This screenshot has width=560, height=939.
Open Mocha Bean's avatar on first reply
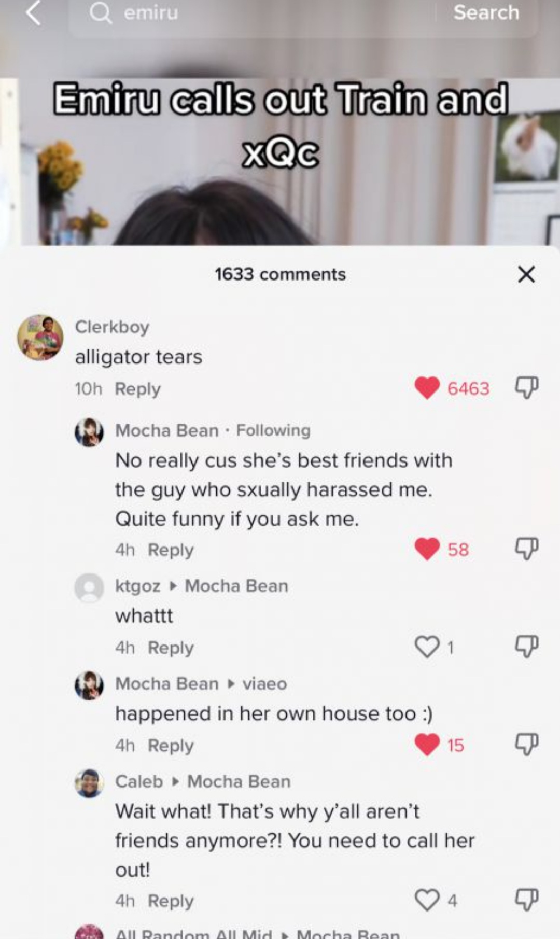point(89,432)
